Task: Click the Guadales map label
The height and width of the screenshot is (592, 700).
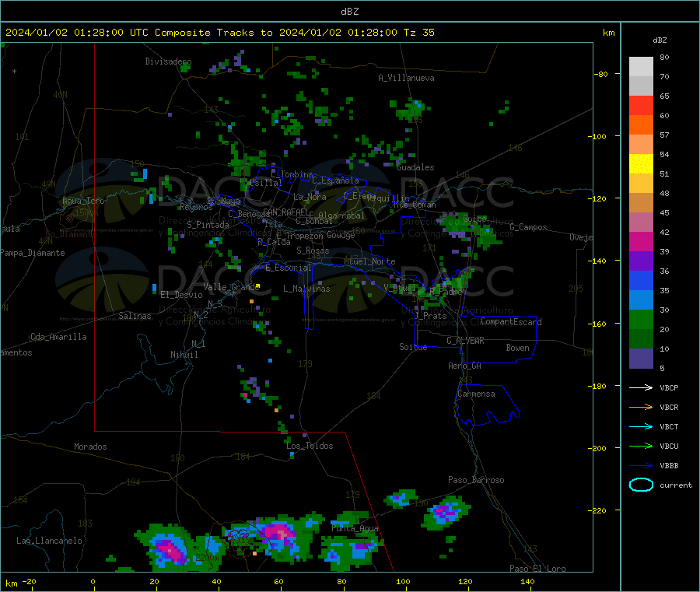Action: coord(415,167)
